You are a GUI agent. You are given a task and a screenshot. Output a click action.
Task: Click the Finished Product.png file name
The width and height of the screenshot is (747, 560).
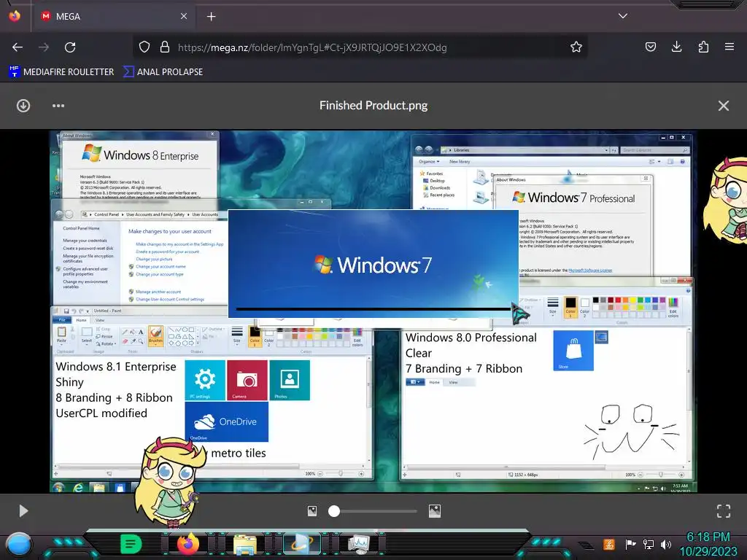373,105
